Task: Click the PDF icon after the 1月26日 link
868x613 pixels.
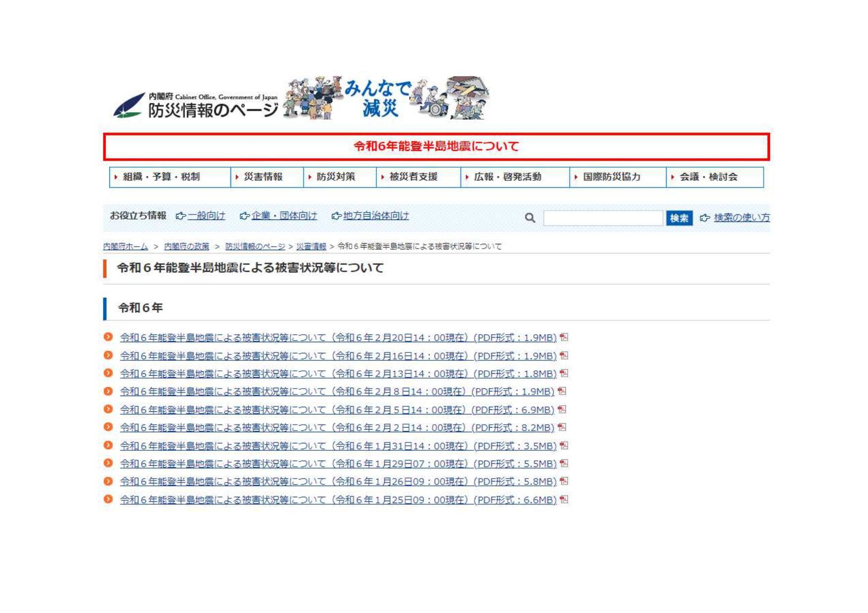Action: 564,481
